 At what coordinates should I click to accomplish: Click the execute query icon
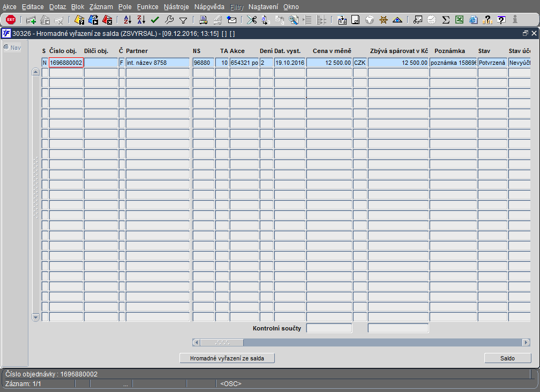click(93, 20)
